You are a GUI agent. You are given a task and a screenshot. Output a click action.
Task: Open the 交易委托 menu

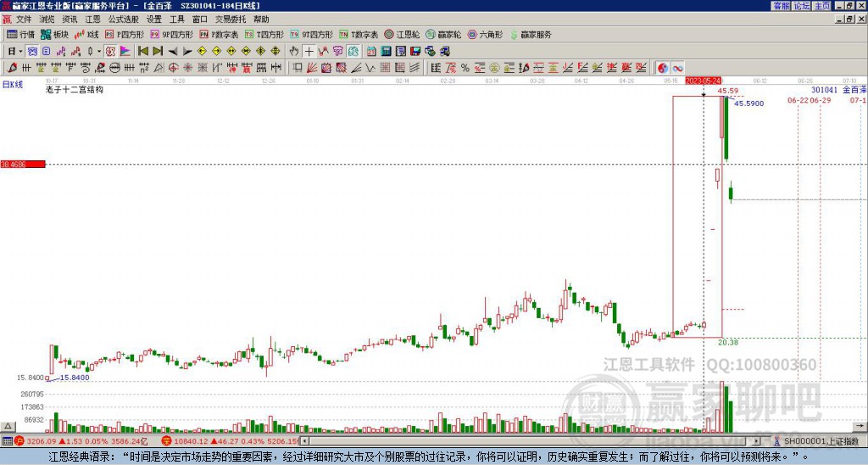pos(231,20)
